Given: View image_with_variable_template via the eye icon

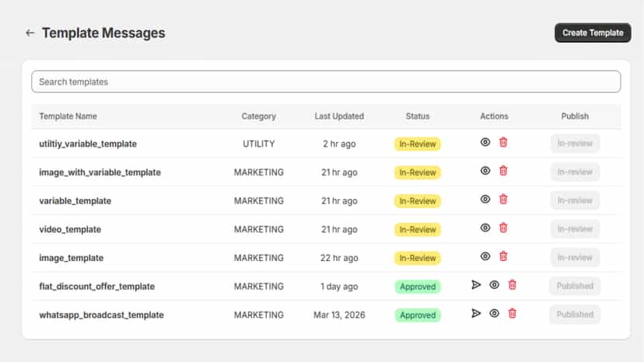Looking at the screenshot, I should coord(485,171).
